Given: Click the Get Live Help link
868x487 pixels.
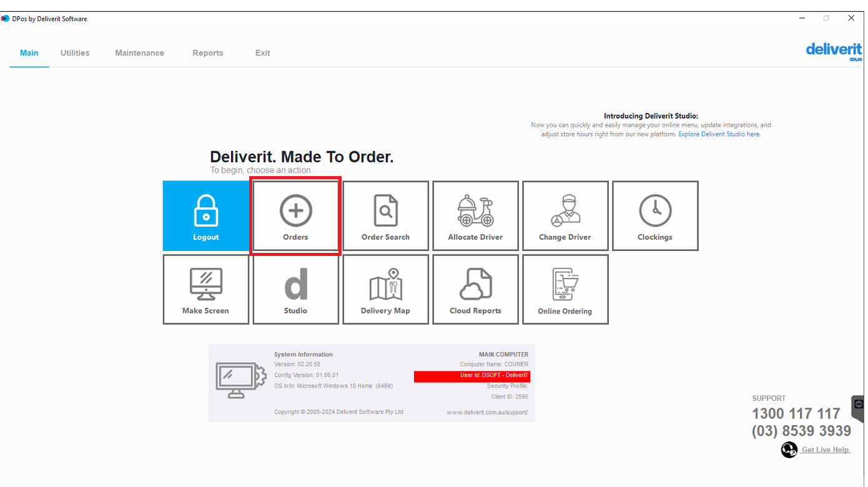Looking at the screenshot, I should point(826,450).
